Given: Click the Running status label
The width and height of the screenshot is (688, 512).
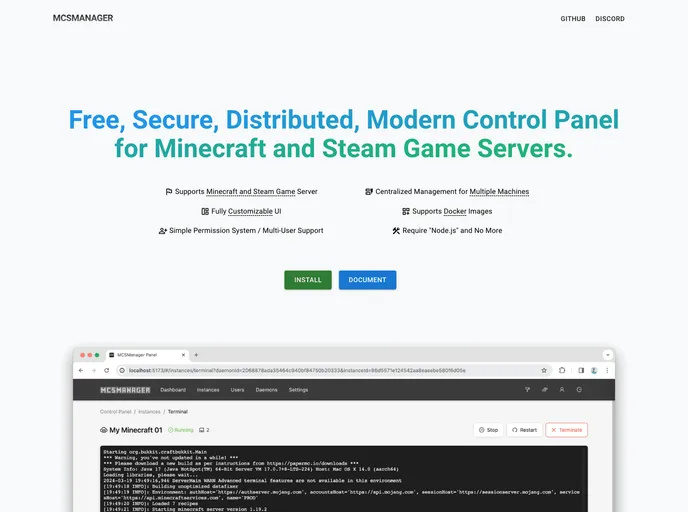Looking at the screenshot, I should [181, 430].
